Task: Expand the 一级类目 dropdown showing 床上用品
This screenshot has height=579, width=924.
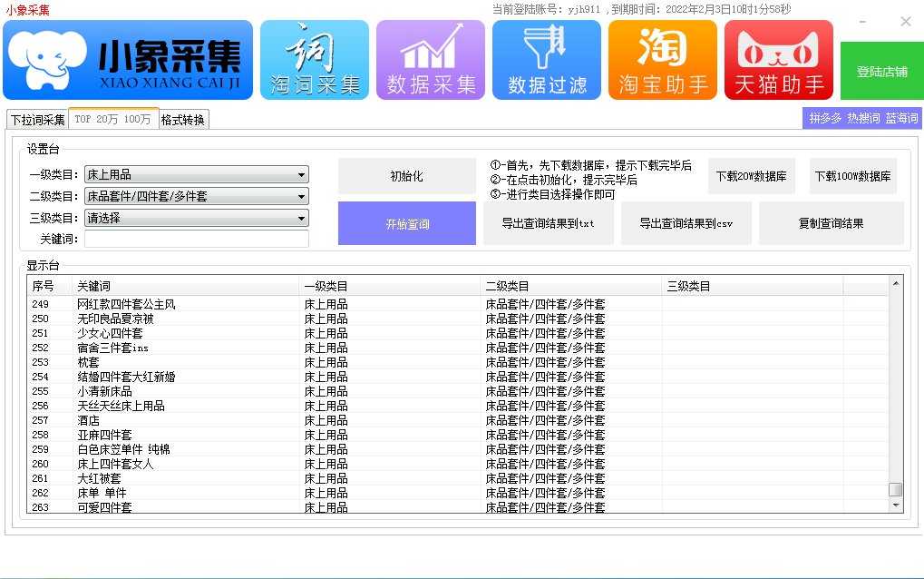Action: coord(197,174)
